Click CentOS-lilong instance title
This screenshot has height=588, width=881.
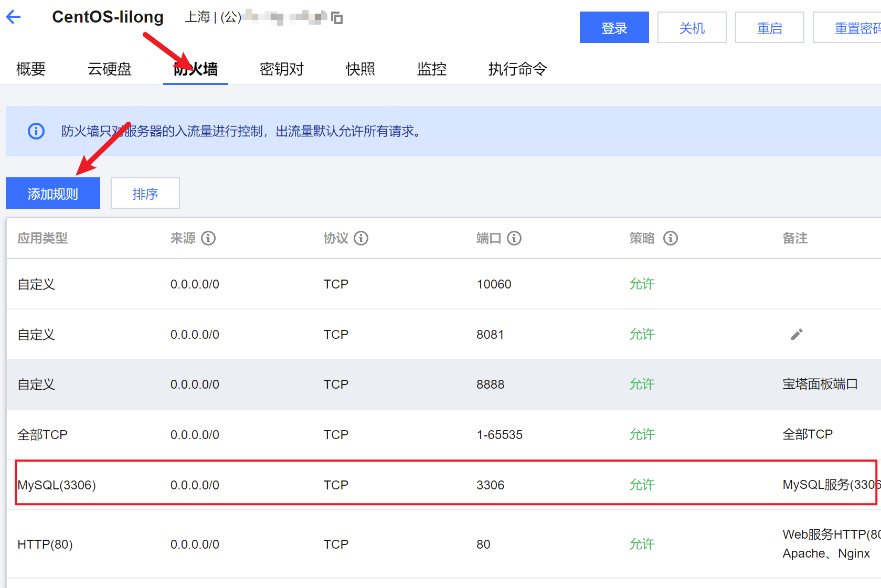(108, 17)
